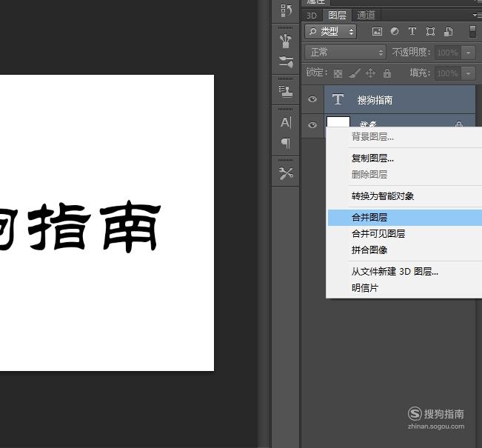
Task: Hide the background layer
Action: click(312, 125)
